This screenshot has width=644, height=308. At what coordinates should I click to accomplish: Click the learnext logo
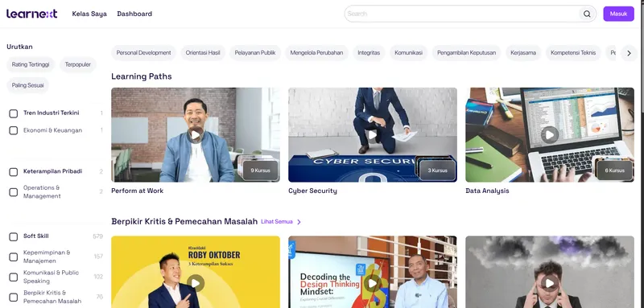click(31, 14)
